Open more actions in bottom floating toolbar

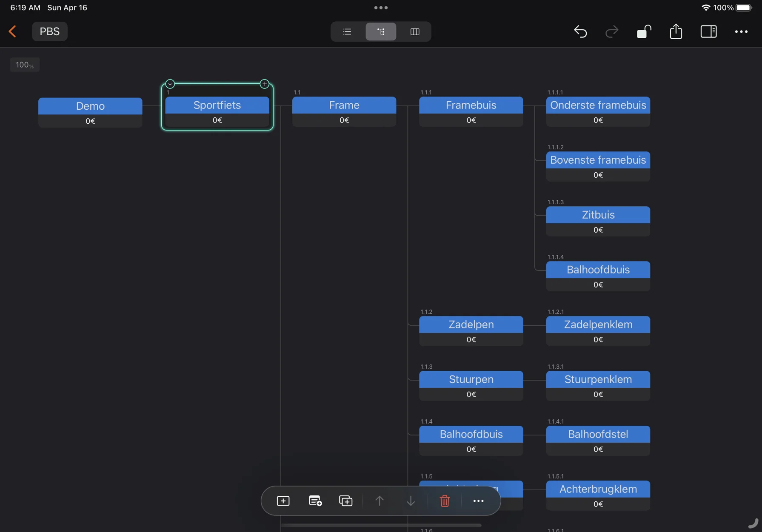[478, 501]
